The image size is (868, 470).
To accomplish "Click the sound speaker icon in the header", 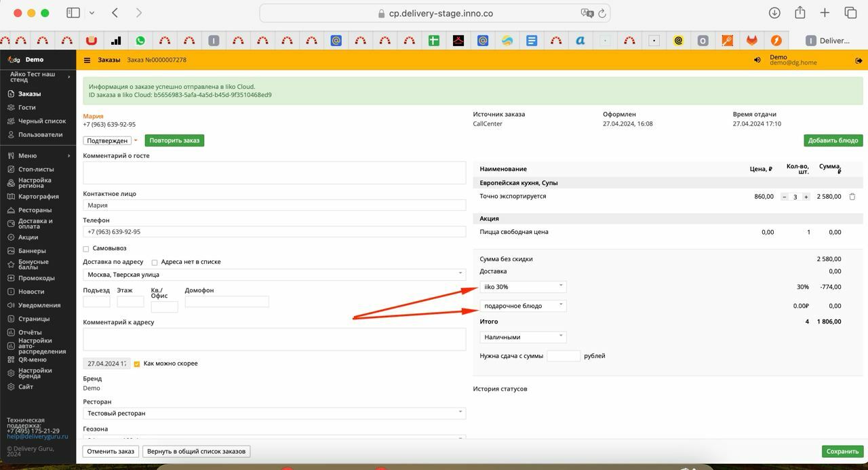I will pos(757,60).
